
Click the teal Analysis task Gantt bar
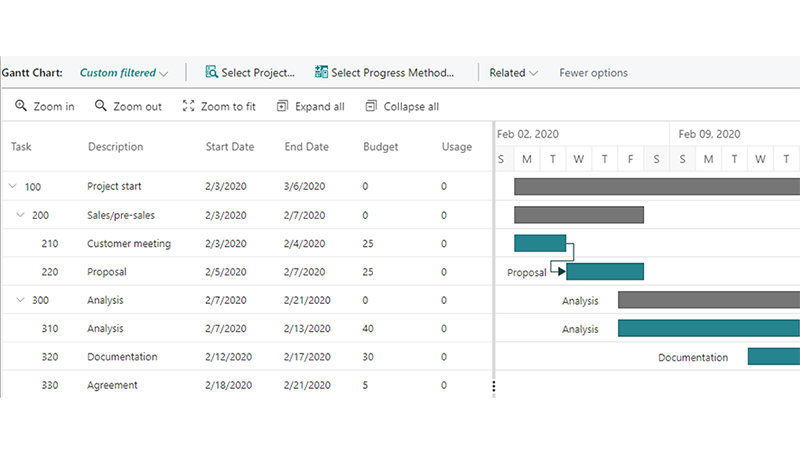709,328
